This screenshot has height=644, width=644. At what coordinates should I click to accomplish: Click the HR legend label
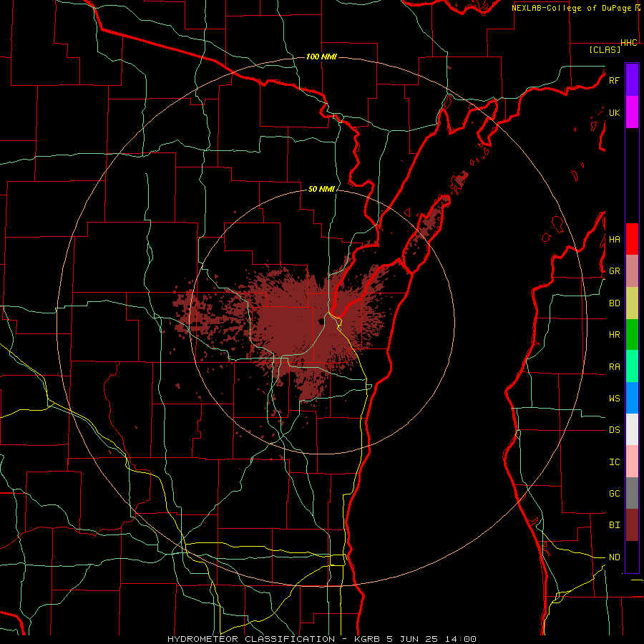tap(614, 335)
